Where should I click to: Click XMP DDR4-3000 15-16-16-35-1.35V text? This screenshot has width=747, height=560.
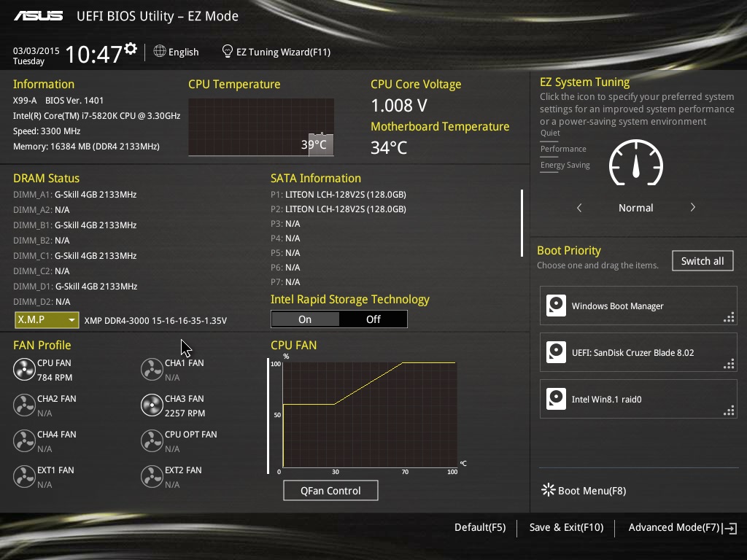[155, 321]
